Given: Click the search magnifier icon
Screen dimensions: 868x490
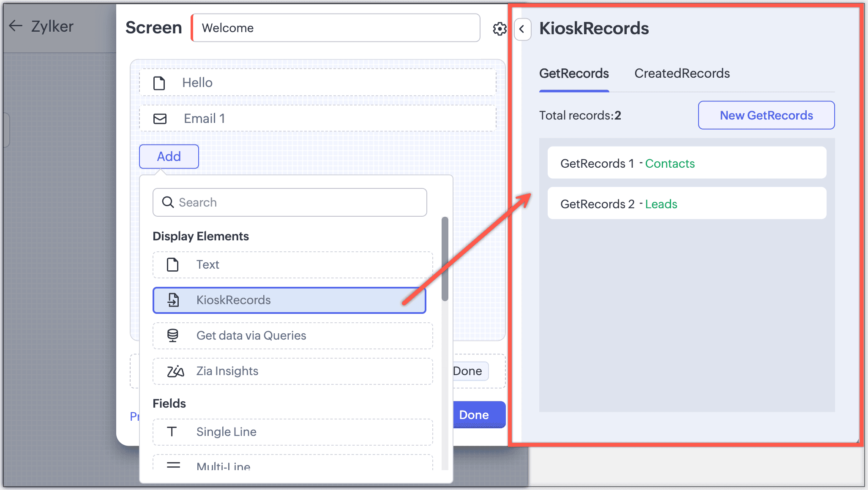Looking at the screenshot, I should tap(168, 202).
